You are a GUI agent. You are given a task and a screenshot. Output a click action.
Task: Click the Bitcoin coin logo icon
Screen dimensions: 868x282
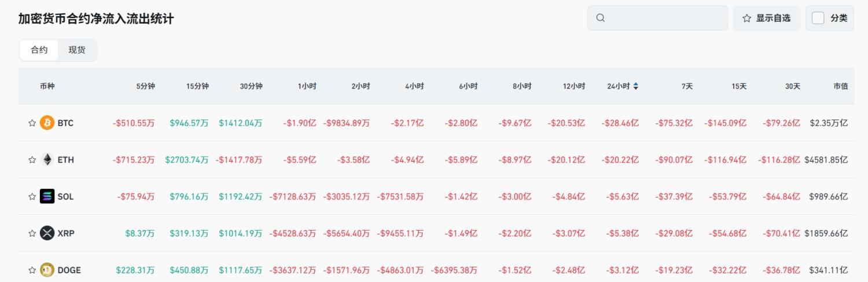tap(47, 123)
